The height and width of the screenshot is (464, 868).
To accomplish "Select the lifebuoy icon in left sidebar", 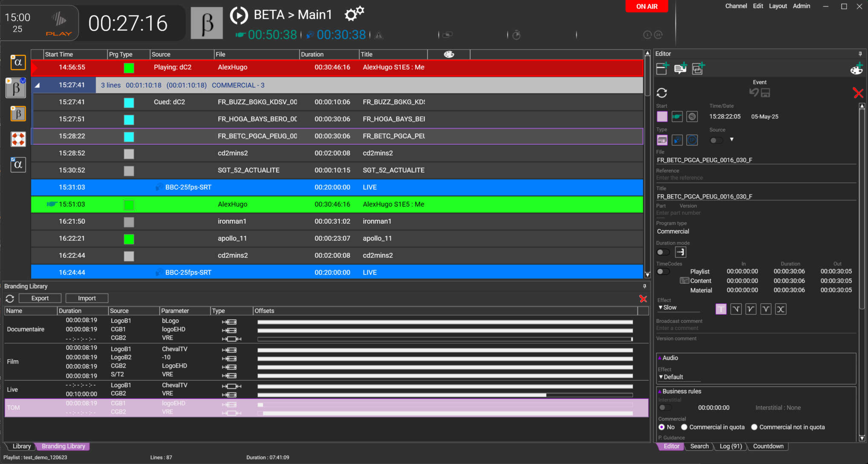I will tap(18, 139).
